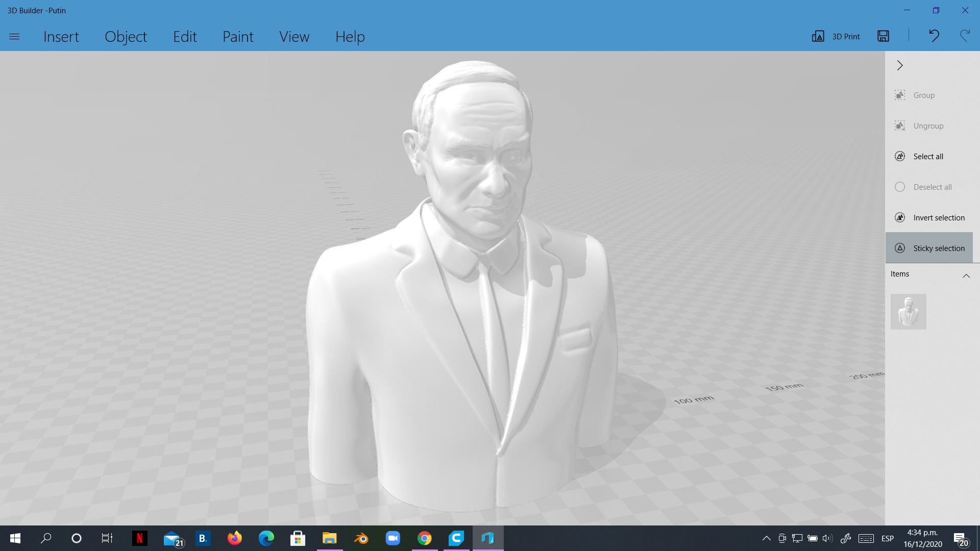Click the redo arrow icon
Viewport: 980px width, 551px height.
[965, 36]
